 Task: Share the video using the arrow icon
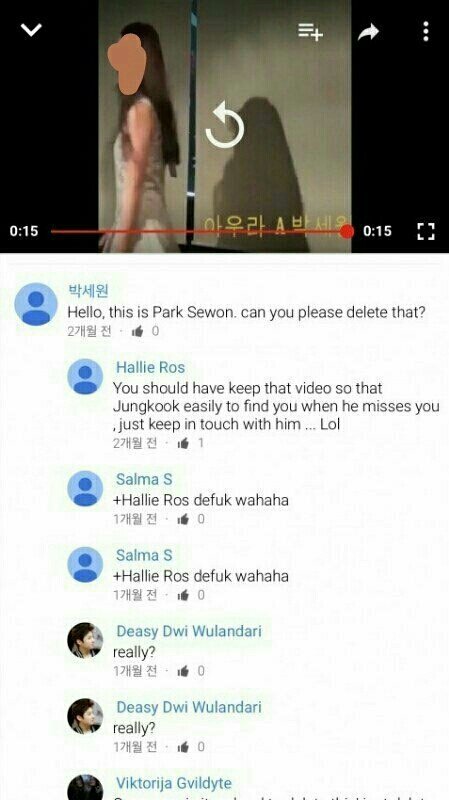(x=368, y=32)
